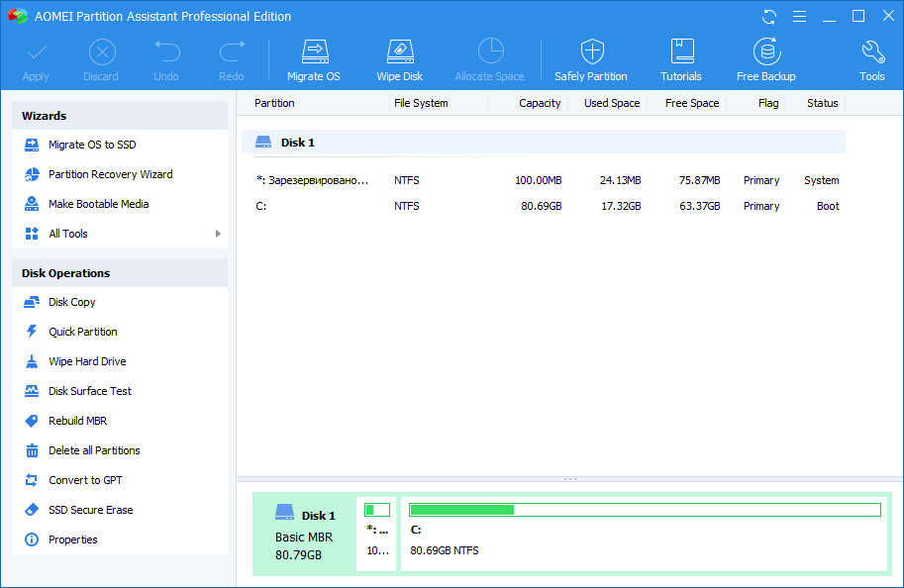
Task: Click the Boot status cell
Action: click(x=828, y=206)
